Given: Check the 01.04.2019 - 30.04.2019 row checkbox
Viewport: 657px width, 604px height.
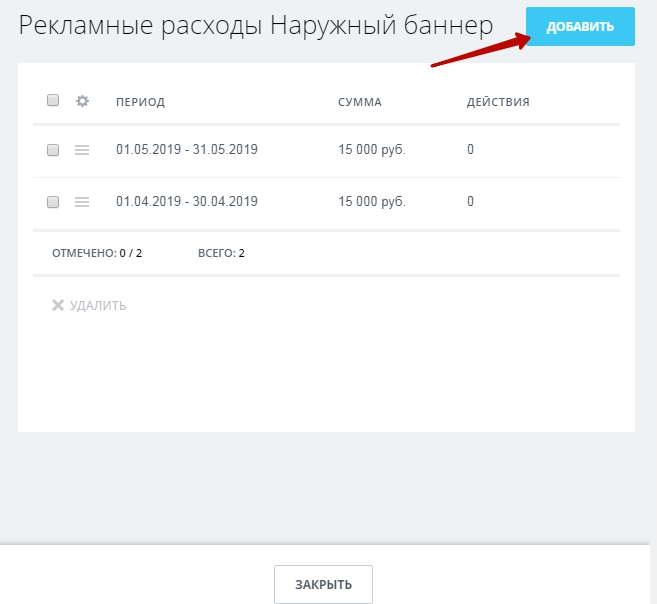Looking at the screenshot, I should coord(53,201).
